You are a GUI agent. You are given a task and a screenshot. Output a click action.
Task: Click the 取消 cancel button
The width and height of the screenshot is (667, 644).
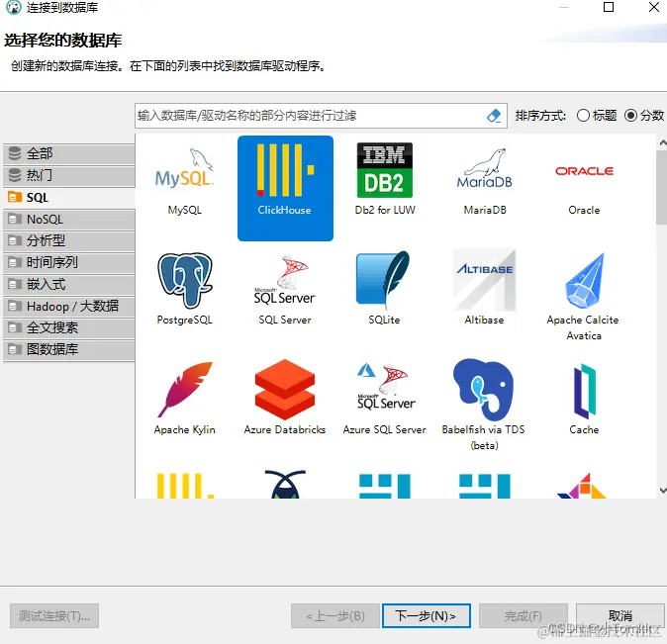pos(620,615)
